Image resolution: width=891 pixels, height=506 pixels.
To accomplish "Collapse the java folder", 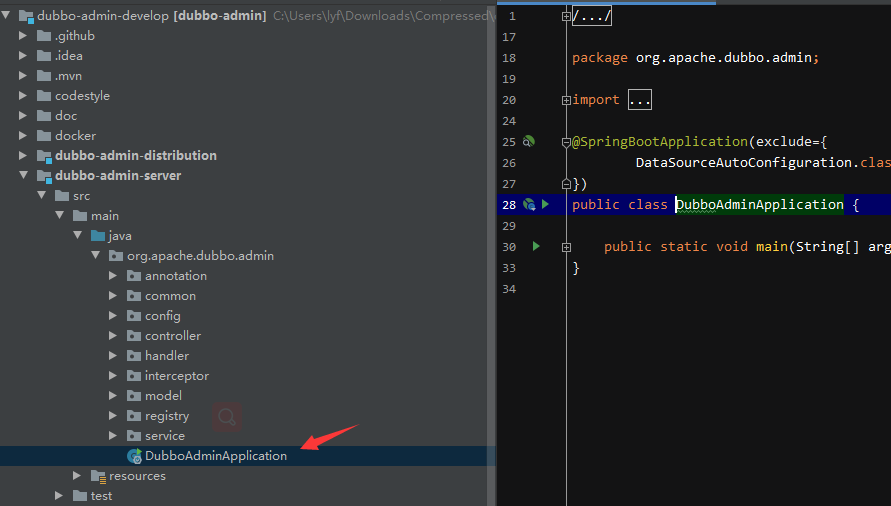I will point(78,235).
